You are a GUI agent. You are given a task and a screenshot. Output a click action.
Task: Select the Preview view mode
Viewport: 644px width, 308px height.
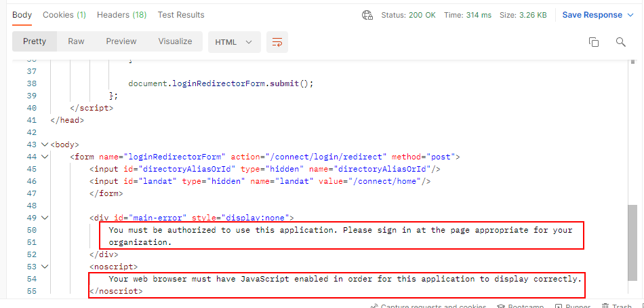[121, 41]
